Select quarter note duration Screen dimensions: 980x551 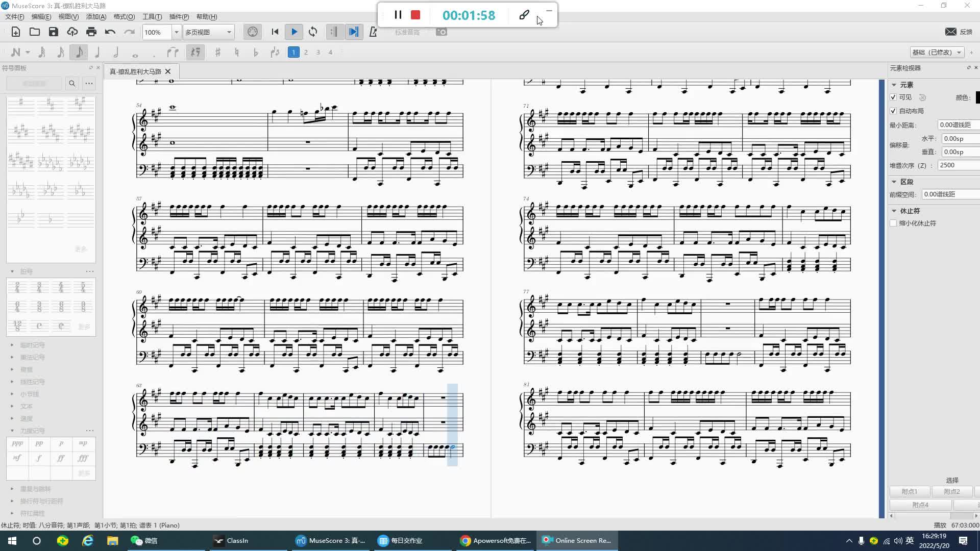point(97,52)
